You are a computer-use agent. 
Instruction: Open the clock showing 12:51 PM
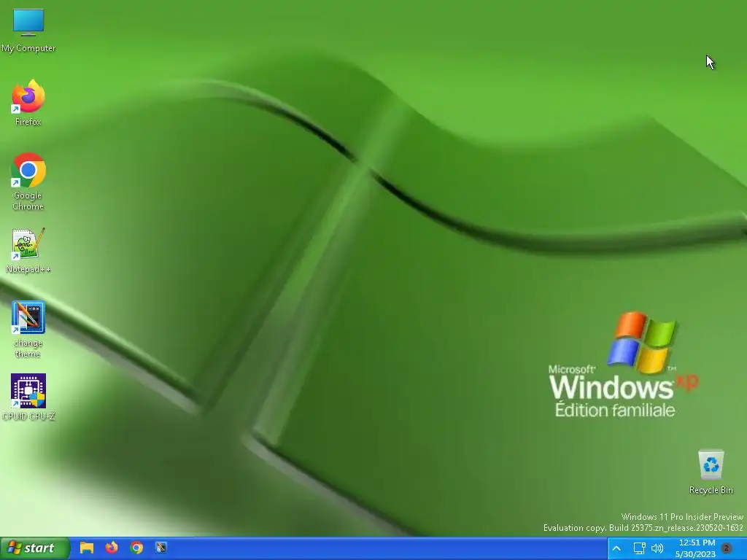(695, 548)
